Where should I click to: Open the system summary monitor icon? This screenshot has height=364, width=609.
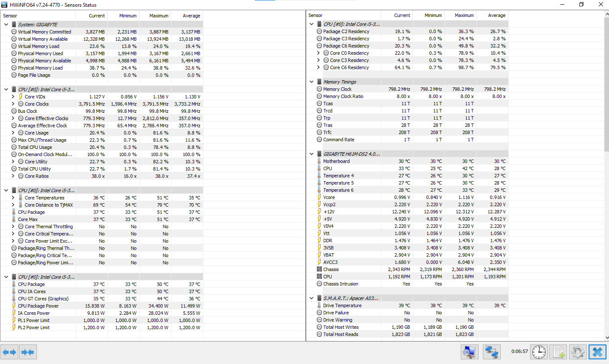tap(470, 352)
